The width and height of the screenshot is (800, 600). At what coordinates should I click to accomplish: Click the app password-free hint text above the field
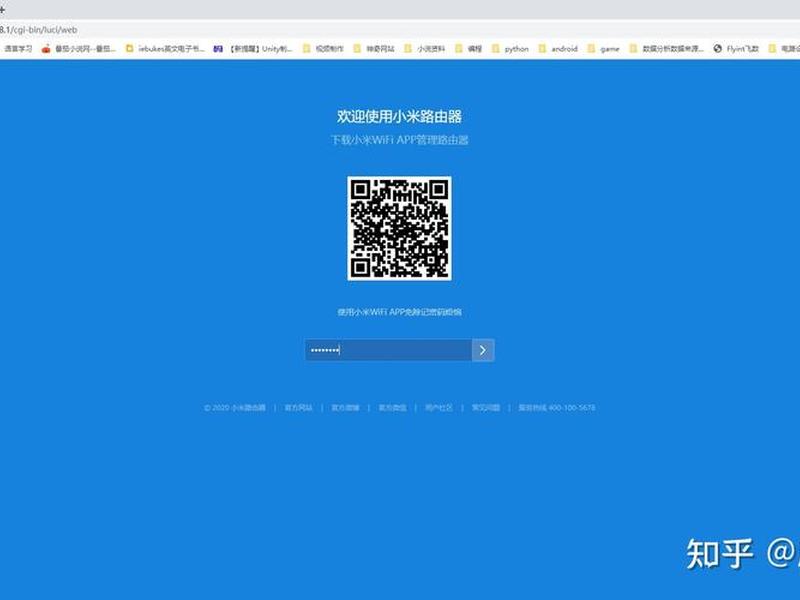(x=399, y=312)
